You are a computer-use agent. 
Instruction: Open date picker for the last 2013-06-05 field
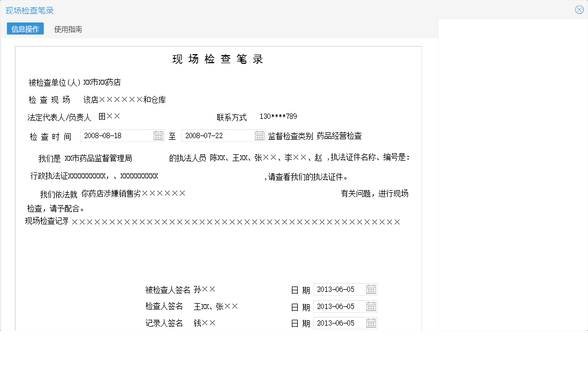(371, 322)
